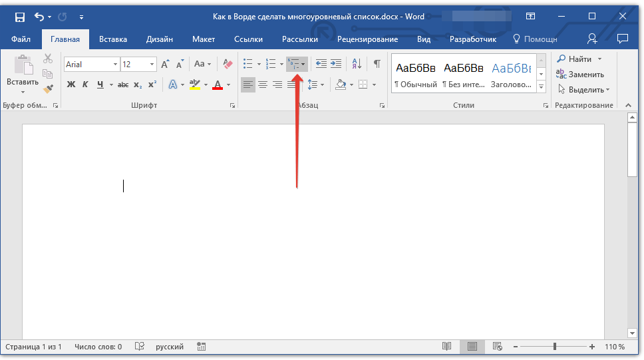Save the document with floppy disk icon
The width and height of the screenshot is (644, 360).
point(20,17)
